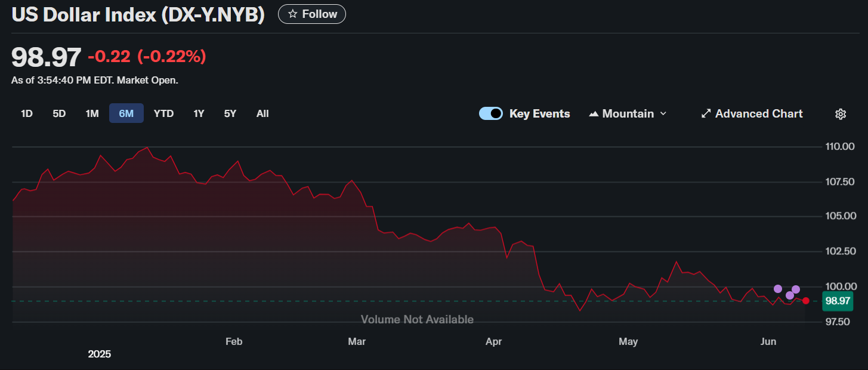This screenshot has width=868, height=370.
Task: Click the leftmost purple key event marker
Action: [778, 289]
